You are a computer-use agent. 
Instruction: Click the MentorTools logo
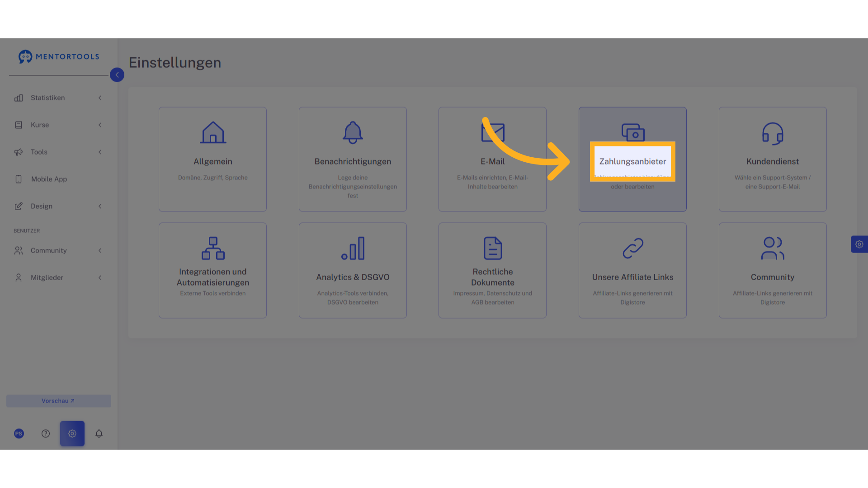point(59,56)
